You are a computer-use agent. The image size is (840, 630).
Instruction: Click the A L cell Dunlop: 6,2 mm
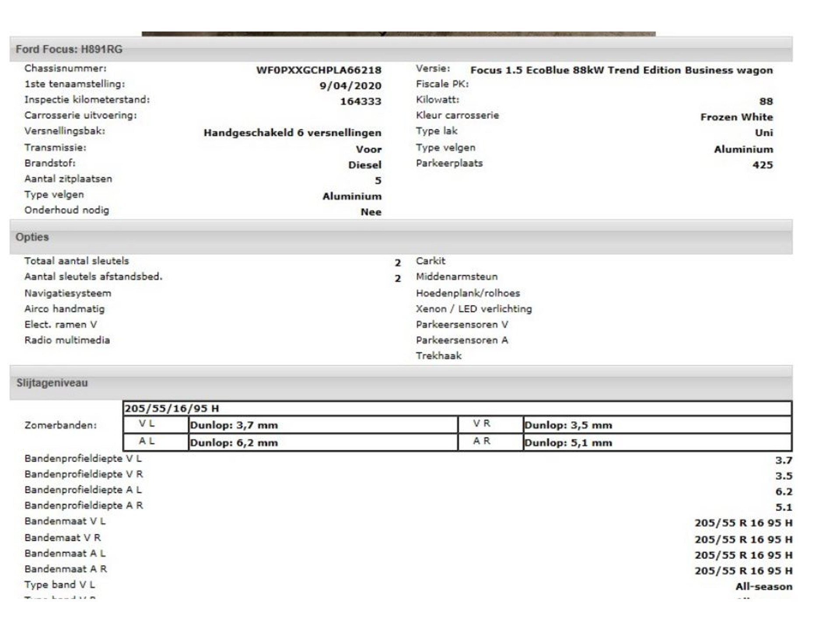(323, 442)
